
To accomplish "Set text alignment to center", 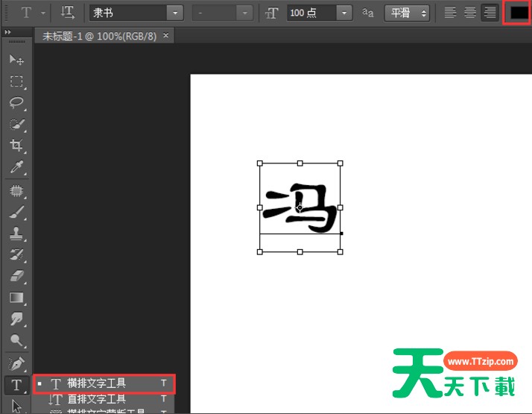I will tap(470, 13).
